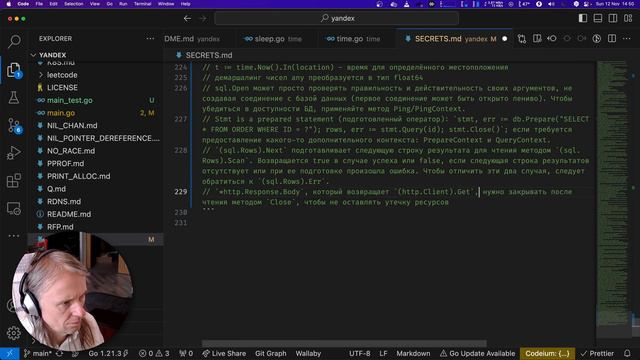Open Explorer views and more actions menu
Screen dimensions: 640x360
(150, 39)
